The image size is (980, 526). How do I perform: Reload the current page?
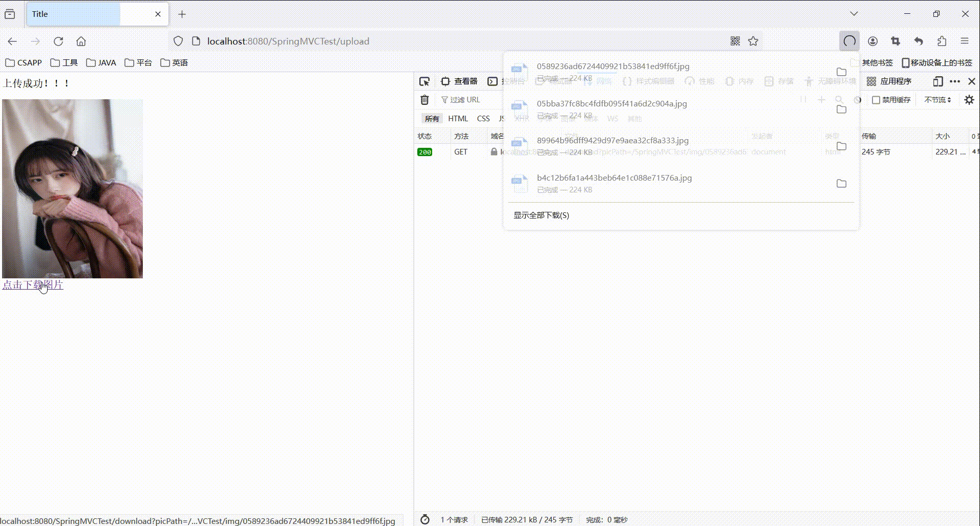(x=58, y=41)
